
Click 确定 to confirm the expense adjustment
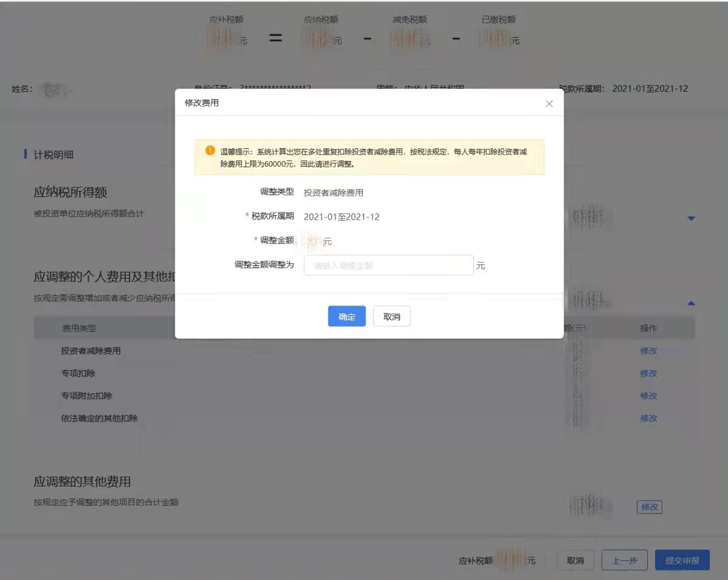[x=346, y=316]
